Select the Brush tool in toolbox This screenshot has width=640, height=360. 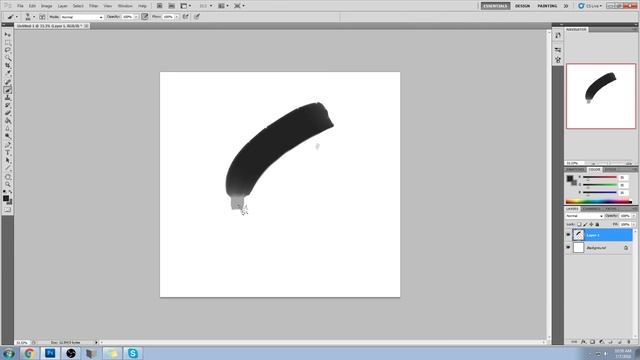[7, 90]
